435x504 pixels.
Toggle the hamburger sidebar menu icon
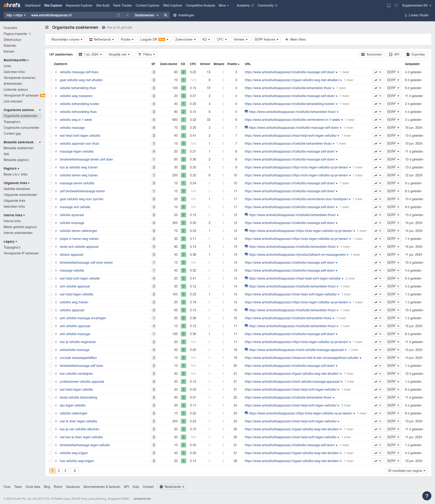[x=47, y=27]
